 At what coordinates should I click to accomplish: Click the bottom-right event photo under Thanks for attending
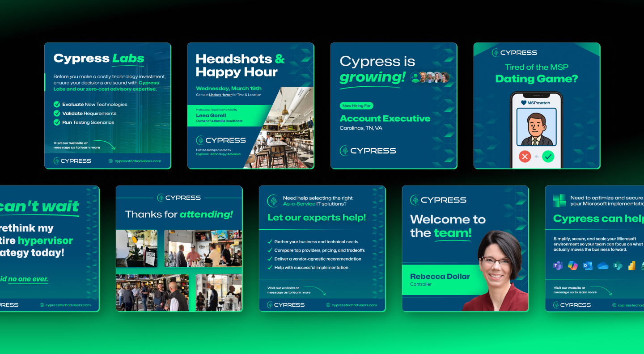(219, 293)
